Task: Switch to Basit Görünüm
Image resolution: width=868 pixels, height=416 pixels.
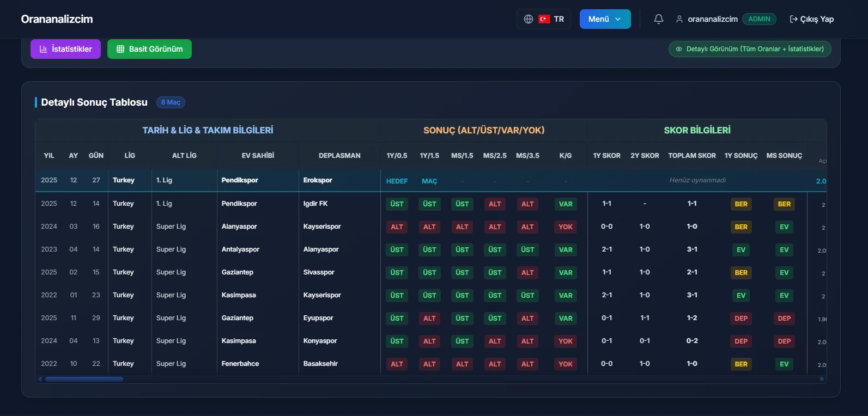Action: pos(149,49)
